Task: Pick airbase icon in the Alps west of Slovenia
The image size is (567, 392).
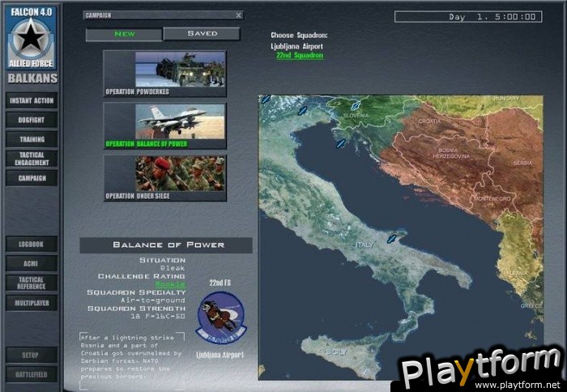Action: pos(302,111)
